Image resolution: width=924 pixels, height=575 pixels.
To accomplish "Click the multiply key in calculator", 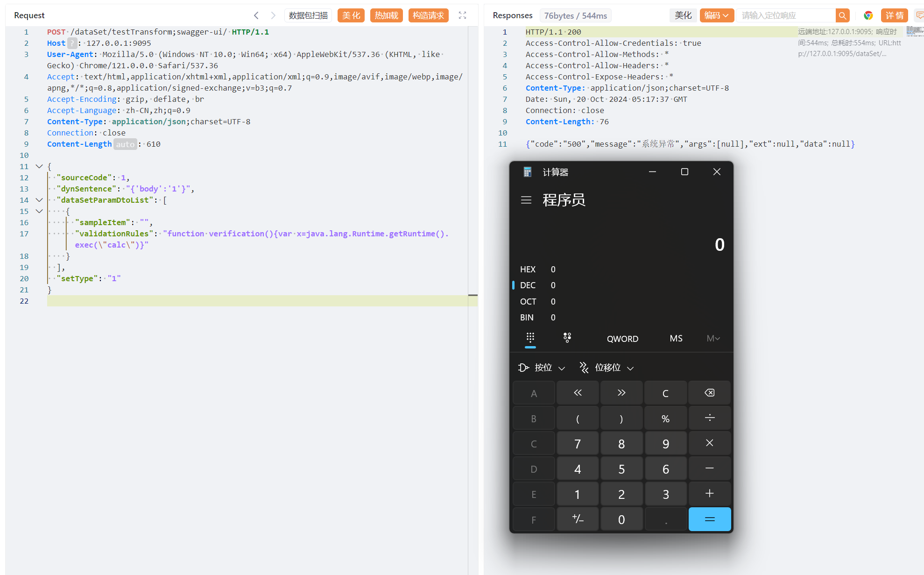I will pyautogui.click(x=709, y=443).
